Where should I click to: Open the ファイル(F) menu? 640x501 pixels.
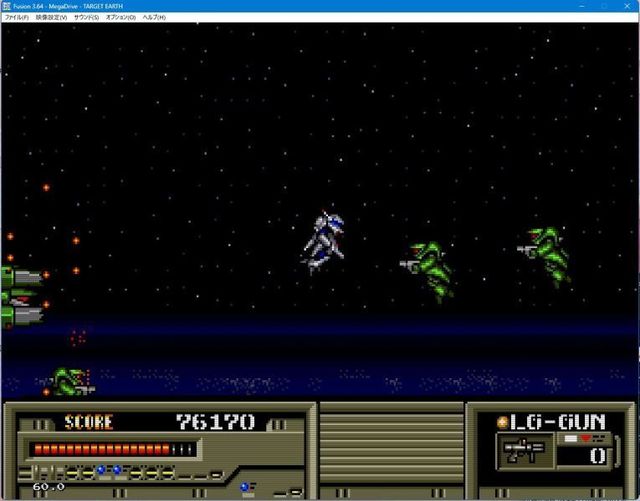tap(16, 17)
